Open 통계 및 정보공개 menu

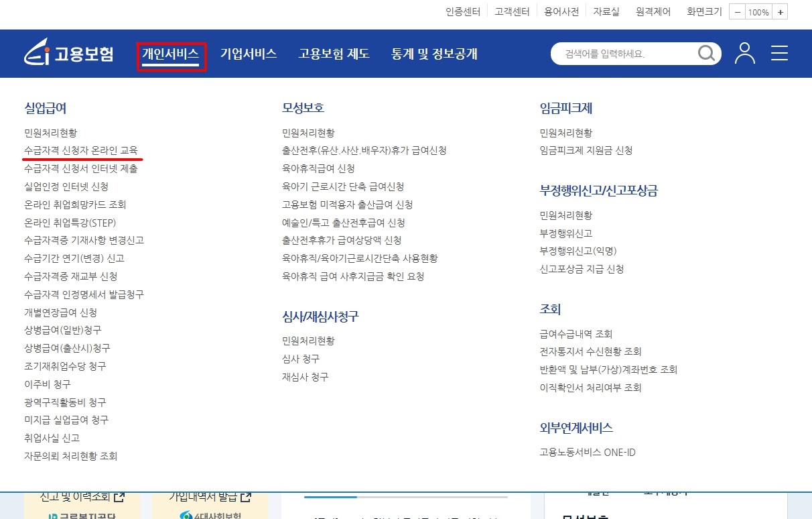click(434, 54)
